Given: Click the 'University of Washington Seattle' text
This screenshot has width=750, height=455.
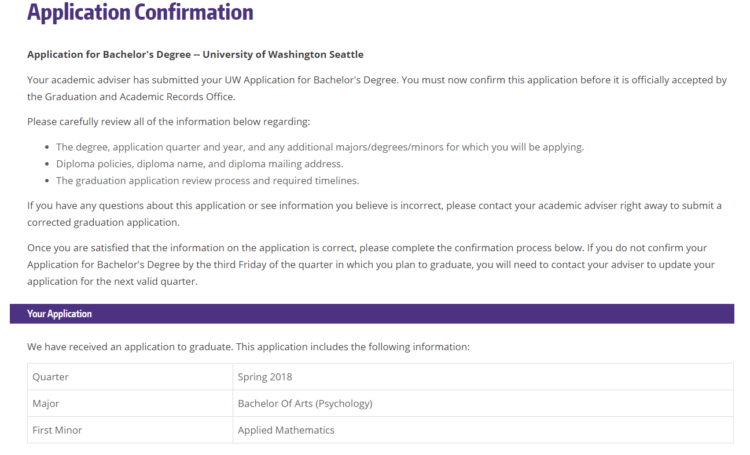Looking at the screenshot, I should click(283, 55).
